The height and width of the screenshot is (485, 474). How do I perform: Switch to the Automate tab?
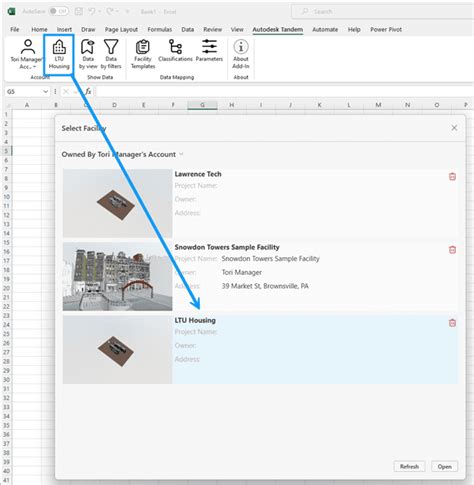[x=325, y=29]
